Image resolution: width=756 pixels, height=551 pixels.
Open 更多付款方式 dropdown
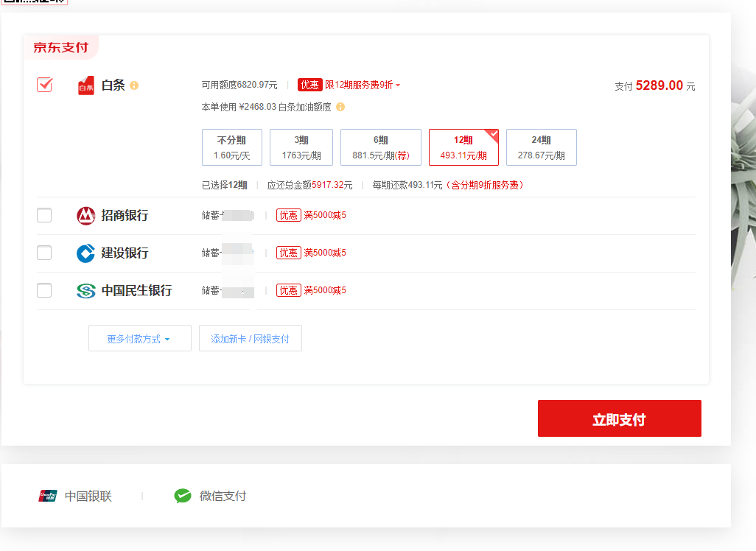point(140,338)
